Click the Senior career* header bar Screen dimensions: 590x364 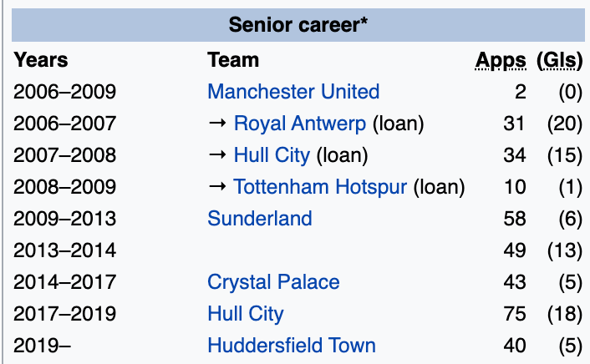tap(298, 23)
